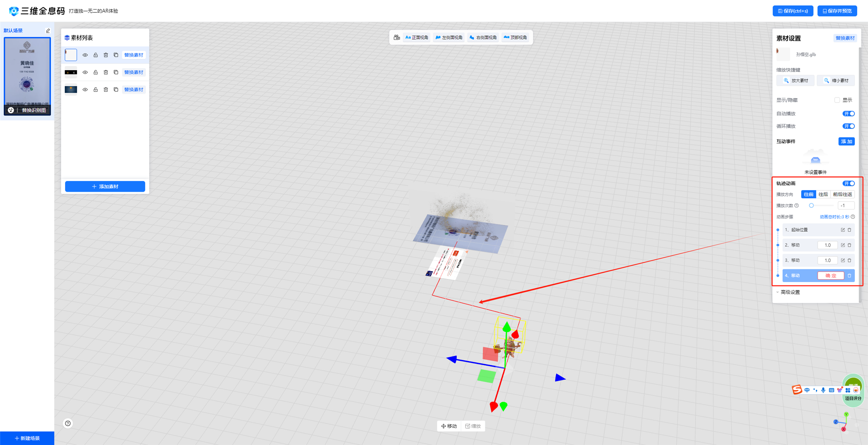The height and width of the screenshot is (445, 868).
Task: Click the edit icon next to 默认场景
Action: click(48, 31)
